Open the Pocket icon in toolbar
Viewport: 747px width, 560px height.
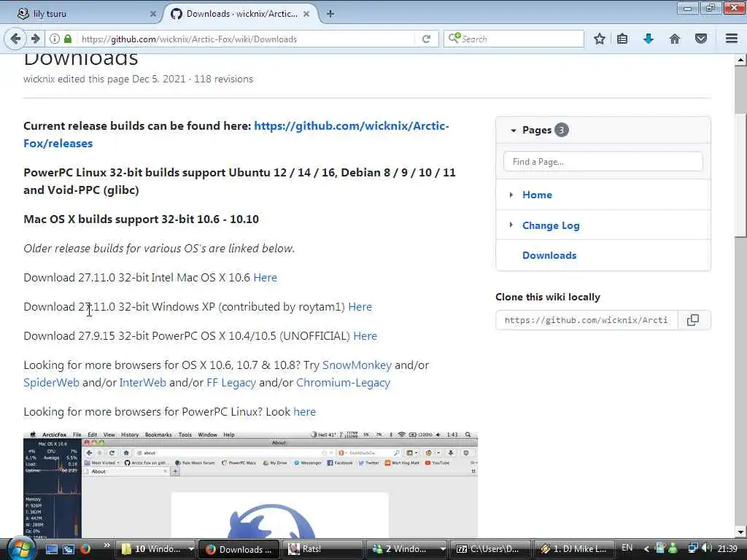tap(701, 39)
